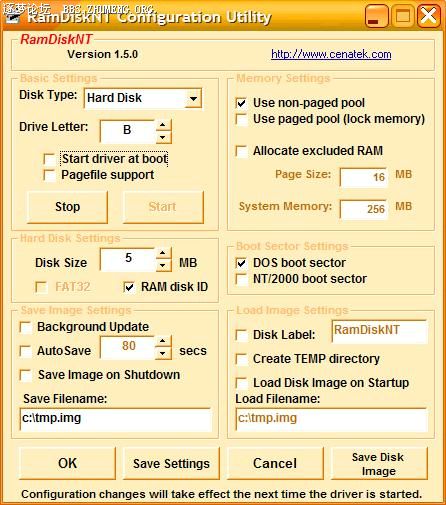This screenshot has height=505, width=446.
Task: Focus the Save Filename text field
Action: click(x=116, y=419)
